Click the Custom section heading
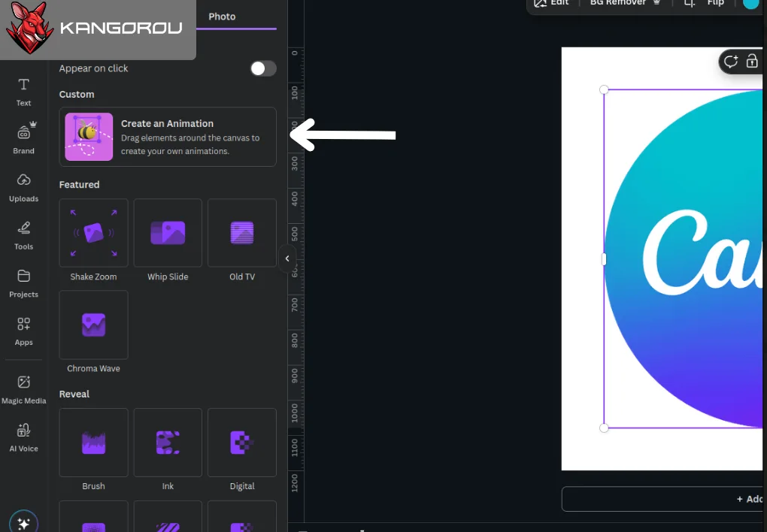The image size is (767, 532). (77, 95)
